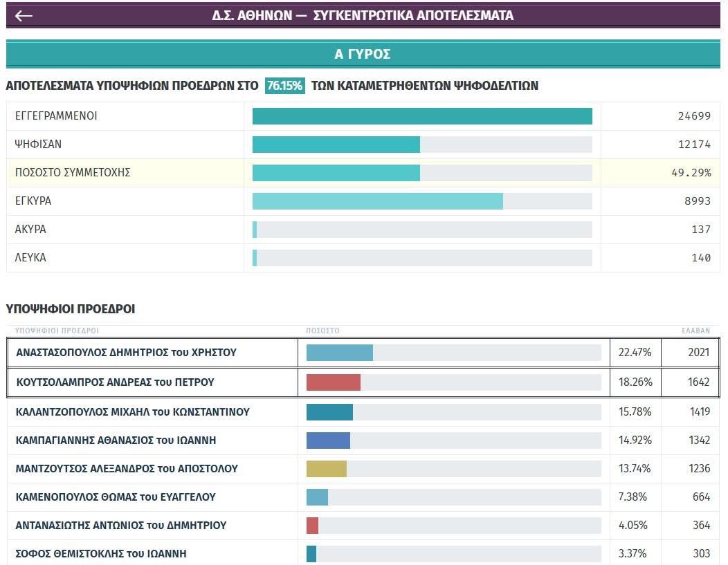The width and height of the screenshot is (728, 565).
Task: Select the Α ΓΥΡΟΣ header banner
Action: 363,53
